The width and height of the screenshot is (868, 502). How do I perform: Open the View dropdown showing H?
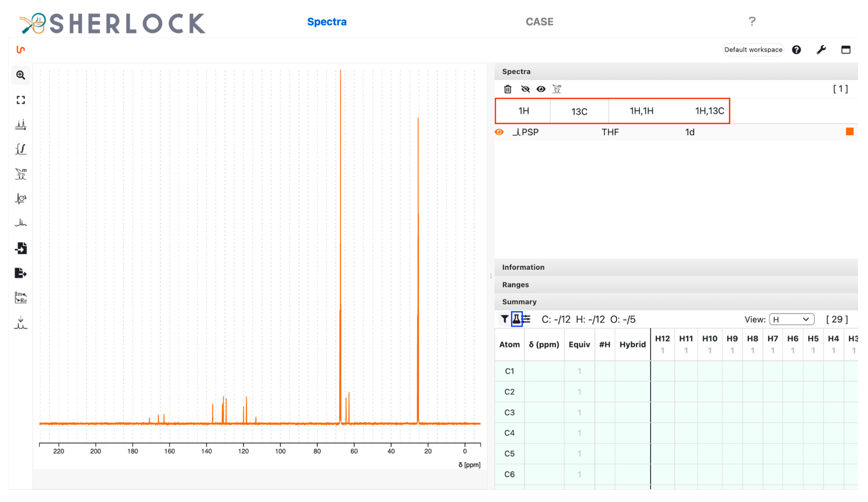click(x=792, y=319)
